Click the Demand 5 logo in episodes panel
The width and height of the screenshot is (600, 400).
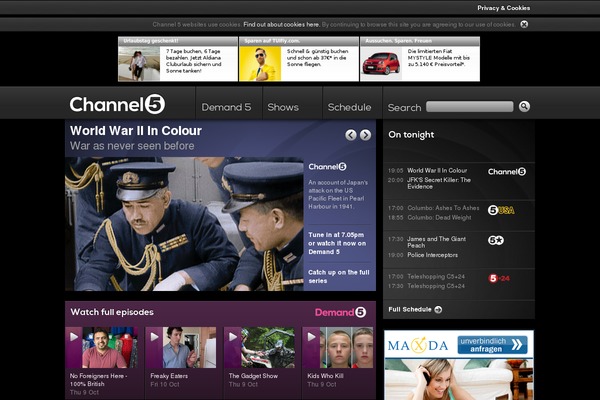(x=340, y=312)
